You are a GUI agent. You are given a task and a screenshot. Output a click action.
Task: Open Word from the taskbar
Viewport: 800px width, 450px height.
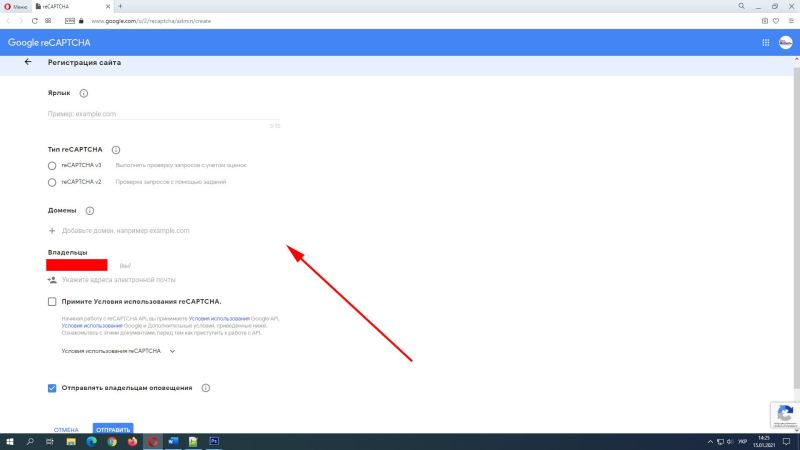pyautogui.click(x=173, y=442)
